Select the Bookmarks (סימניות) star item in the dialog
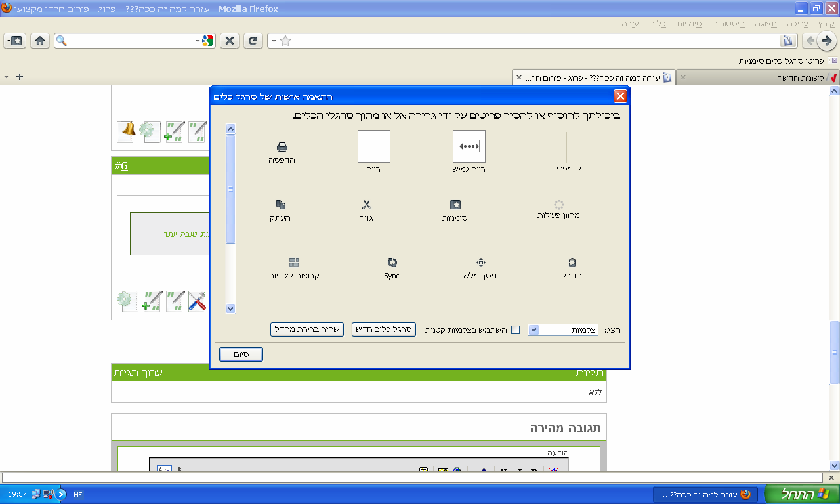840x504 pixels. click(455, 205)
